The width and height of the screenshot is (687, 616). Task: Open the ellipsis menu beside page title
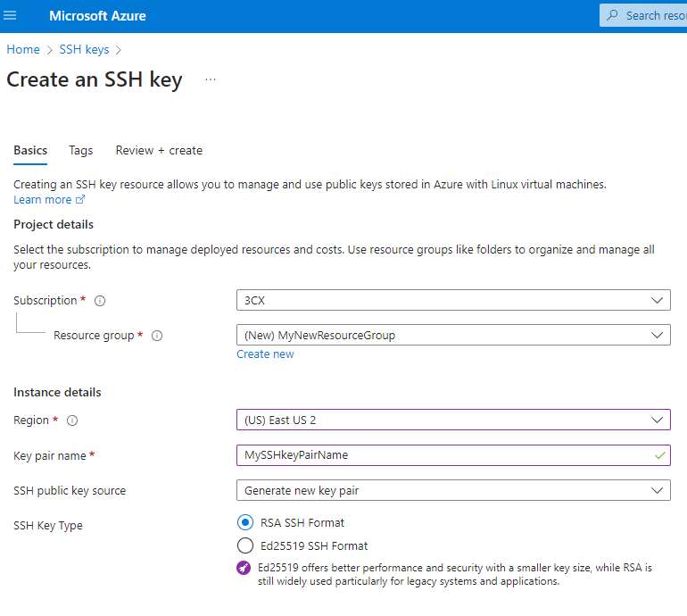(x=211, y=79)
